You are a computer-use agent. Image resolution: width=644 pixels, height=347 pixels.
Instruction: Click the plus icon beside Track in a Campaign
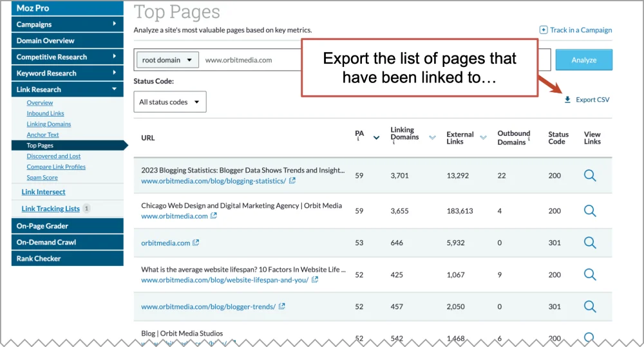click(544, 30)
